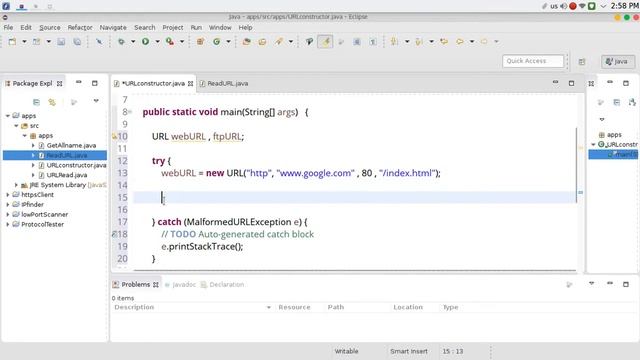The width and height of the screenshot is (640, 360).
Task: Click the Search flashlight toolbar icon
Action: coord(279,42)
